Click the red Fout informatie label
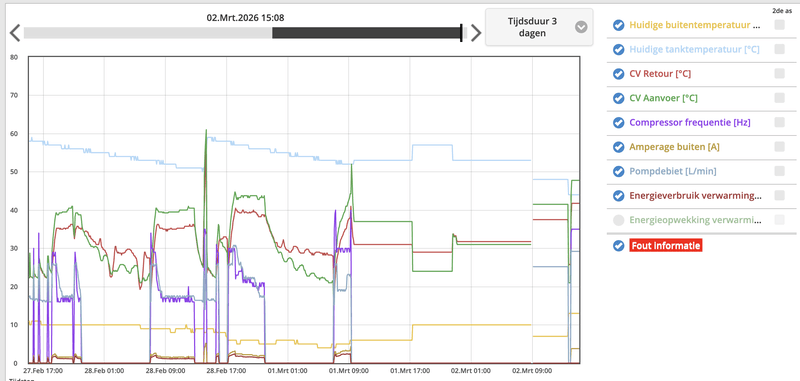 666,245
